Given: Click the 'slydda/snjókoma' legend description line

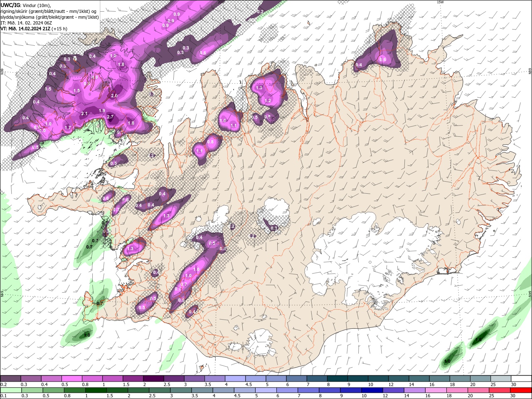Looking at the screenshot, I should 49,17.
